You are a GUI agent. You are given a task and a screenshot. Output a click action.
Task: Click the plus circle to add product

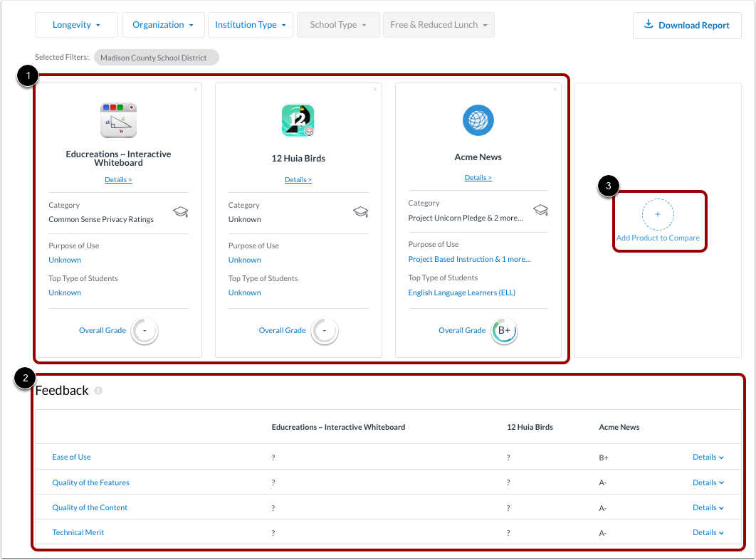click(658, 214)
